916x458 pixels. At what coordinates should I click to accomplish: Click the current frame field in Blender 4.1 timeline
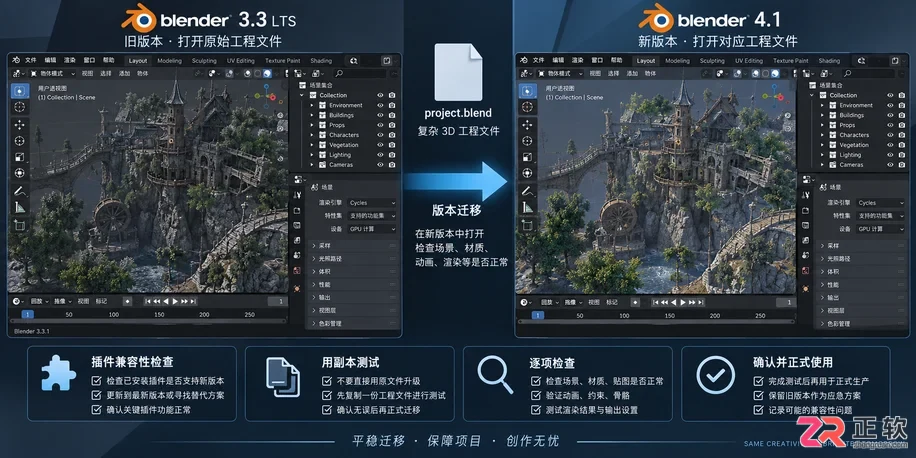[x=786, y=302]
